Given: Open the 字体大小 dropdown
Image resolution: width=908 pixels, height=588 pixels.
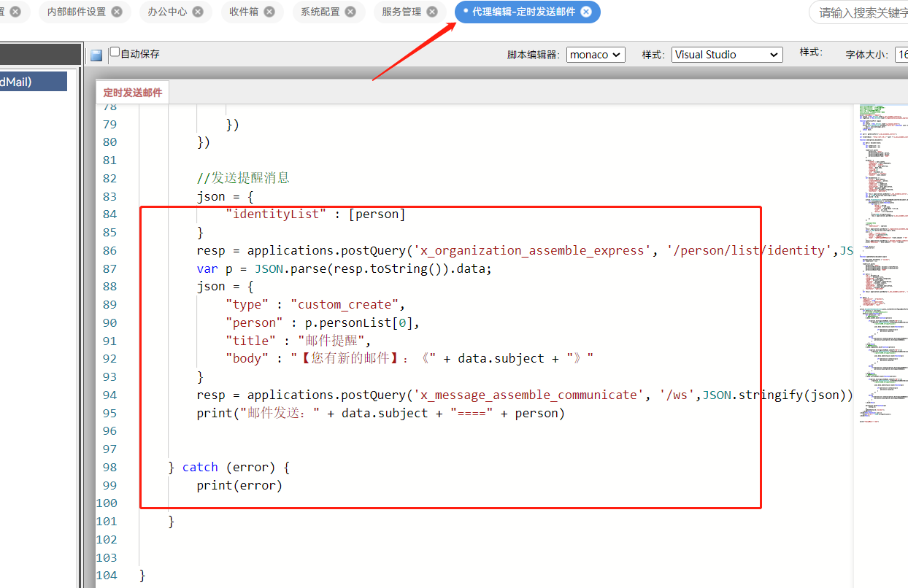Looking at the screenshot, I should click(901, 55).
